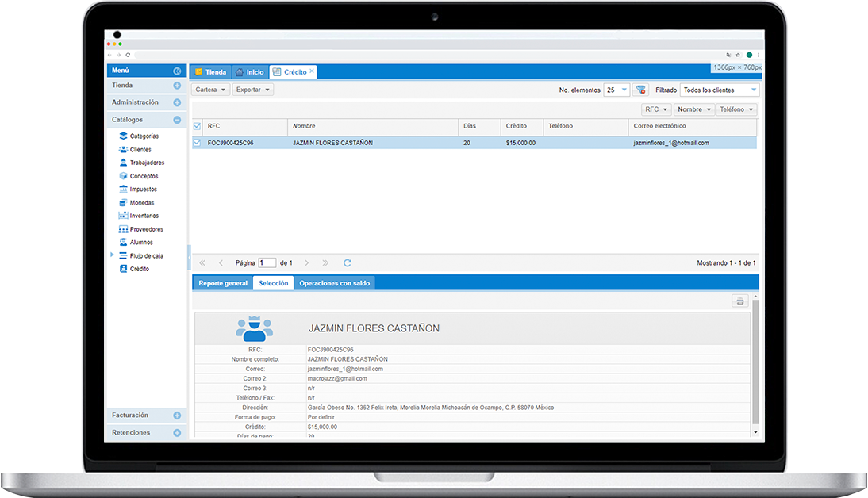This screenshot has width=868, height=498.
Task: Open the Exportar button menu
Action: [253, 90]
